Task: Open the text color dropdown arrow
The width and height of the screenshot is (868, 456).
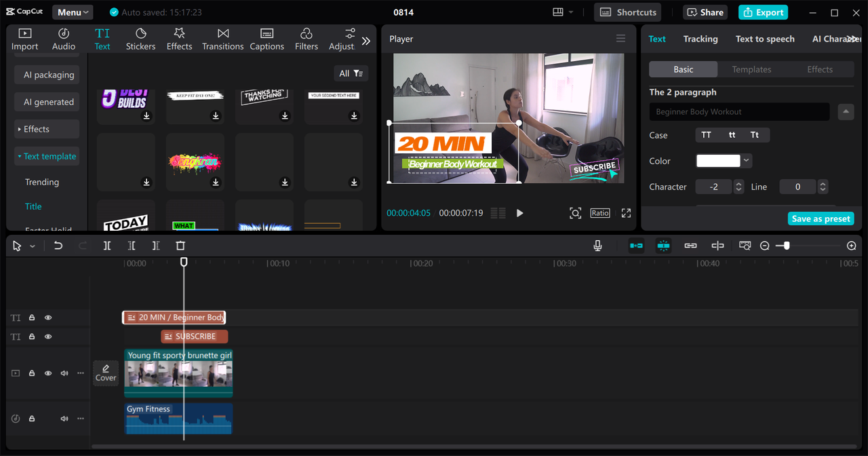Action: click(x=747, y=161)
